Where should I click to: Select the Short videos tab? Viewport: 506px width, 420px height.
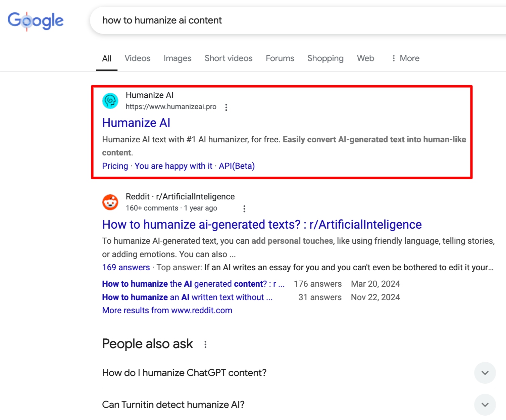228,58
